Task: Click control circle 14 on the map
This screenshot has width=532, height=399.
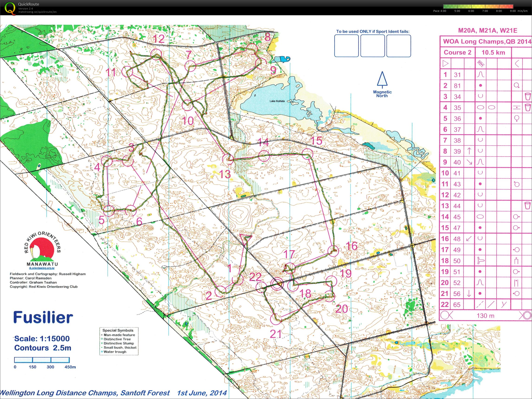Action: tap(264, 156)
